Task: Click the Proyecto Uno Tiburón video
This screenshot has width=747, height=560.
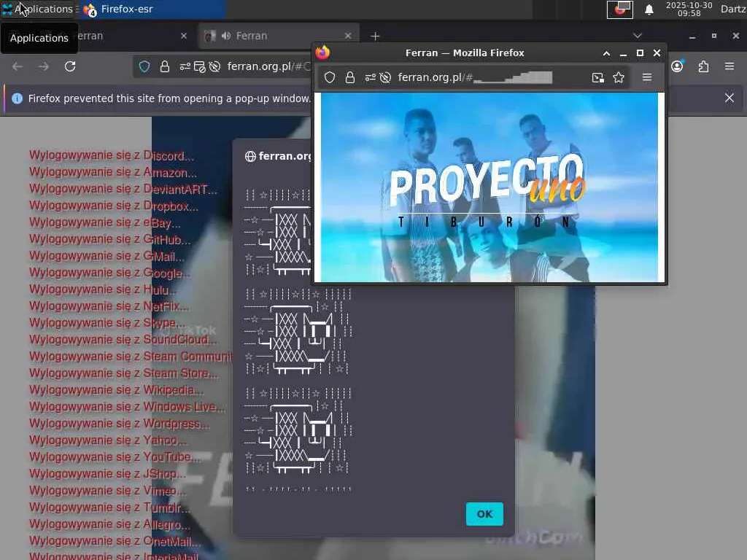Action: tap(489, 187)
